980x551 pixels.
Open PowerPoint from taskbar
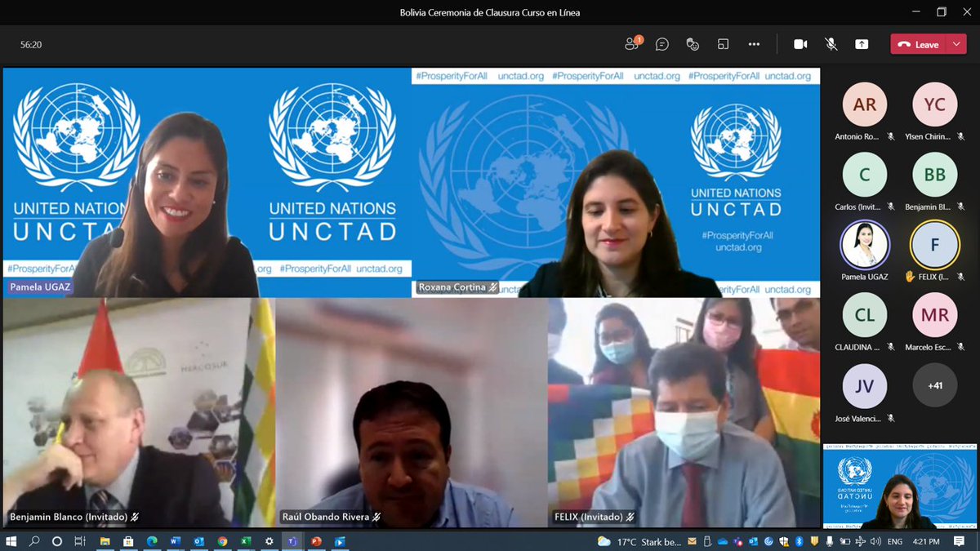tap(316, 541)
